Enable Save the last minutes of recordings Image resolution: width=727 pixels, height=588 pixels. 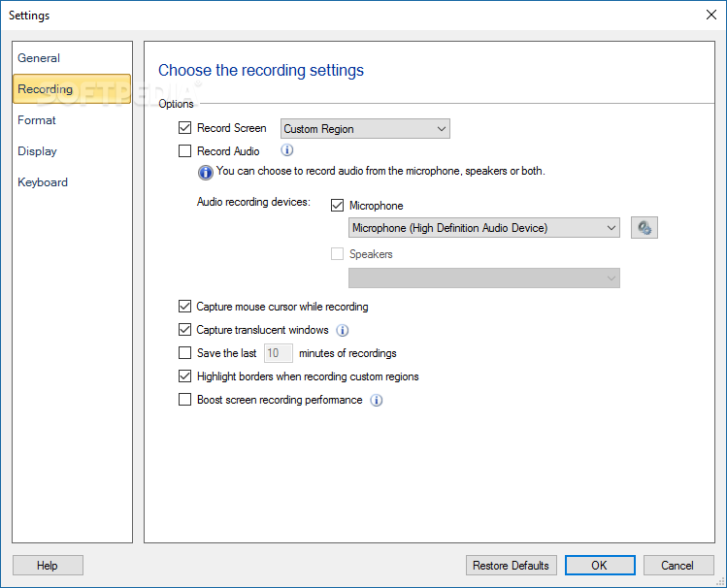point(184,352)
